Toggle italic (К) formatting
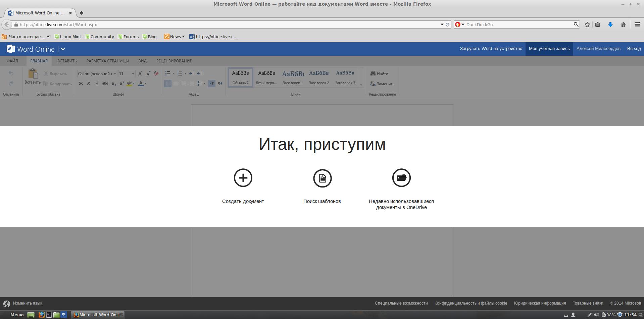Image resolution: width=644 pixels, height=319 pixels. click(89, 84)
